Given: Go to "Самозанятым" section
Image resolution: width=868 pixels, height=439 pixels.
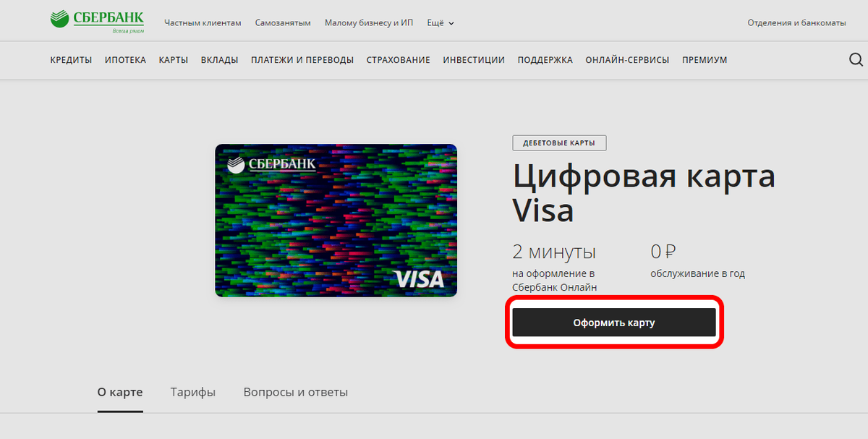Looking at the screenshot, I should tap(283, 23).
